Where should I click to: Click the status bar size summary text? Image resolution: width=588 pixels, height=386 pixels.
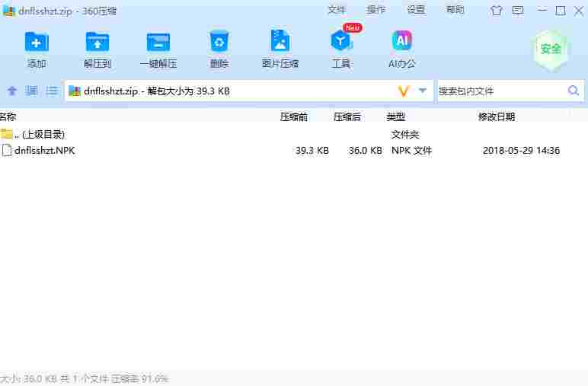85,379
